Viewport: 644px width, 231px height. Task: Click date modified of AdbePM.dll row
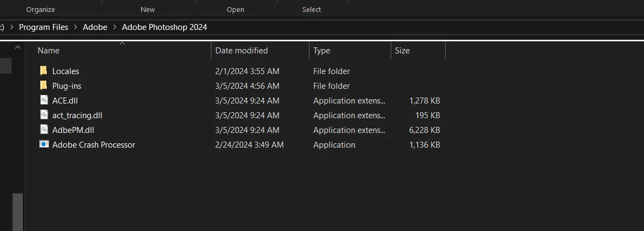pos(247,130)
